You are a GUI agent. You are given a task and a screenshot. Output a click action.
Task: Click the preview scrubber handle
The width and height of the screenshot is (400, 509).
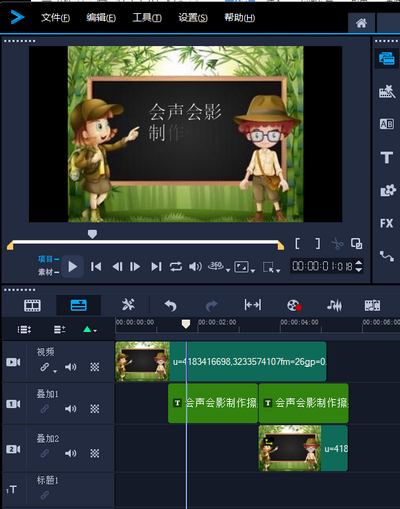point(92,234)
